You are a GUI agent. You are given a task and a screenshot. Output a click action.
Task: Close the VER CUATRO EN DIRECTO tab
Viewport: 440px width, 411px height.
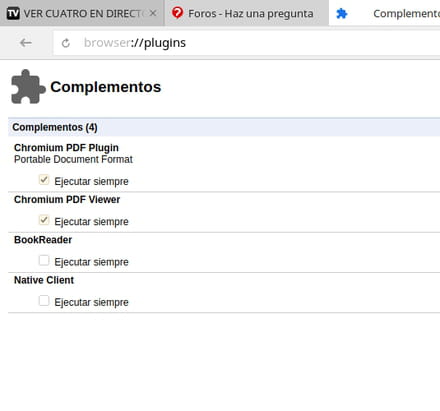(x=153, y=13)
